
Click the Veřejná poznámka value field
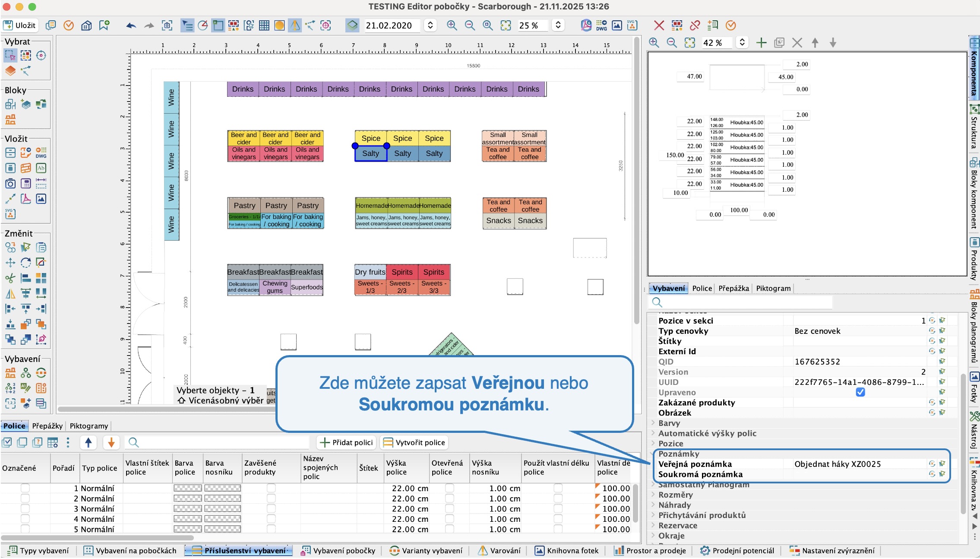(x=859, y=464)
